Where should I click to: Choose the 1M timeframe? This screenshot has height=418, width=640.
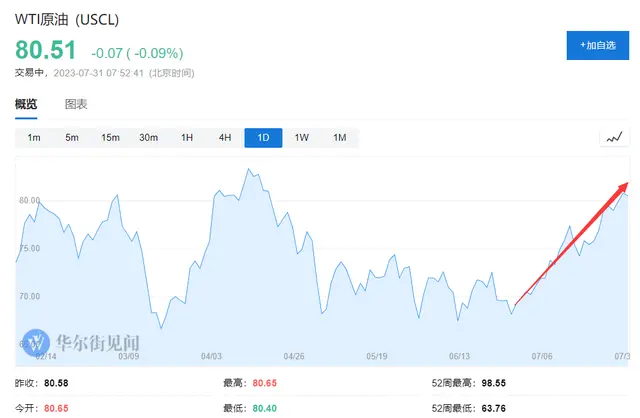click(340, 138)
